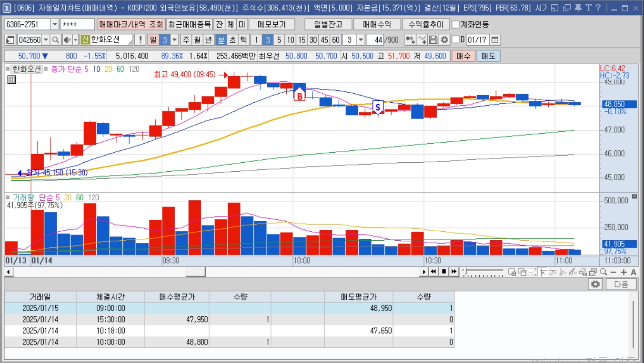Select the 분 minute period toggle
The image size is (644, 363).
click(221, 40)
